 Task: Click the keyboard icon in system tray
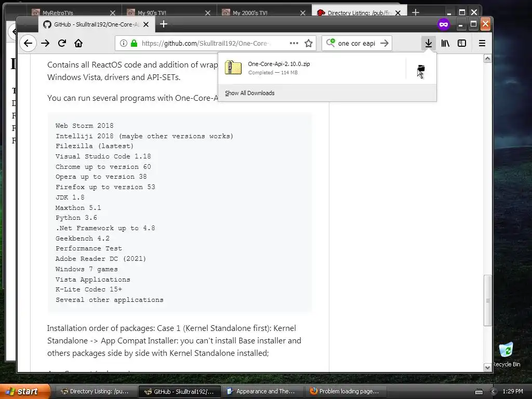click(478, 392)
